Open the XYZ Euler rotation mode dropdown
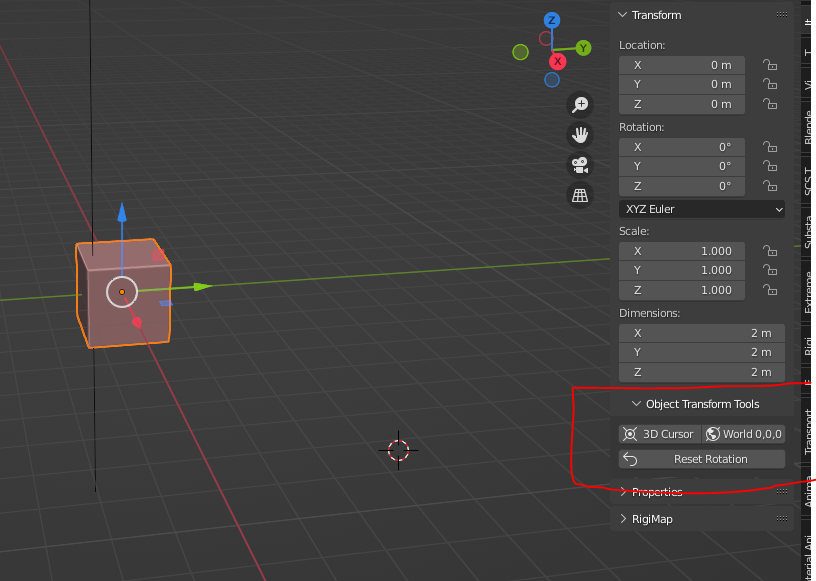The width and height of the screenshot is (816, 581). 702,209
